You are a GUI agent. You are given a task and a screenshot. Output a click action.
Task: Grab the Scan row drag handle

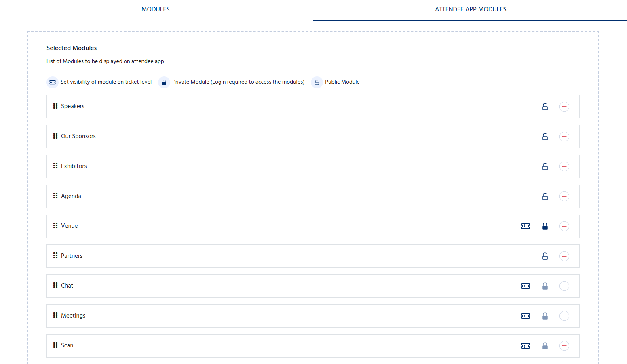pos(55,345)
